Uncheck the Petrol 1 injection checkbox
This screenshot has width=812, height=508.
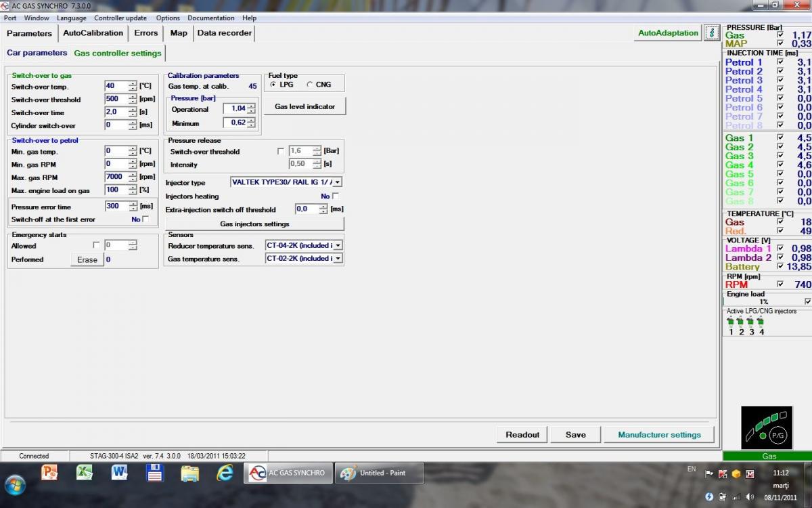coord(780,62)
